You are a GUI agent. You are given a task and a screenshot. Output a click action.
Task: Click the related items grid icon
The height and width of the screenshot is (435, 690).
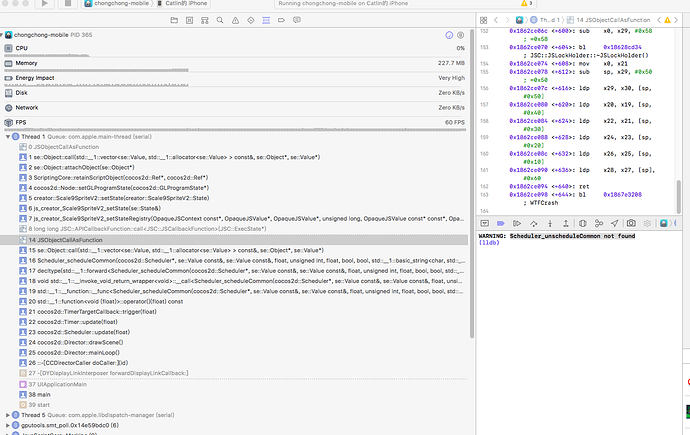pyautogui.click(x=484, y=20)
